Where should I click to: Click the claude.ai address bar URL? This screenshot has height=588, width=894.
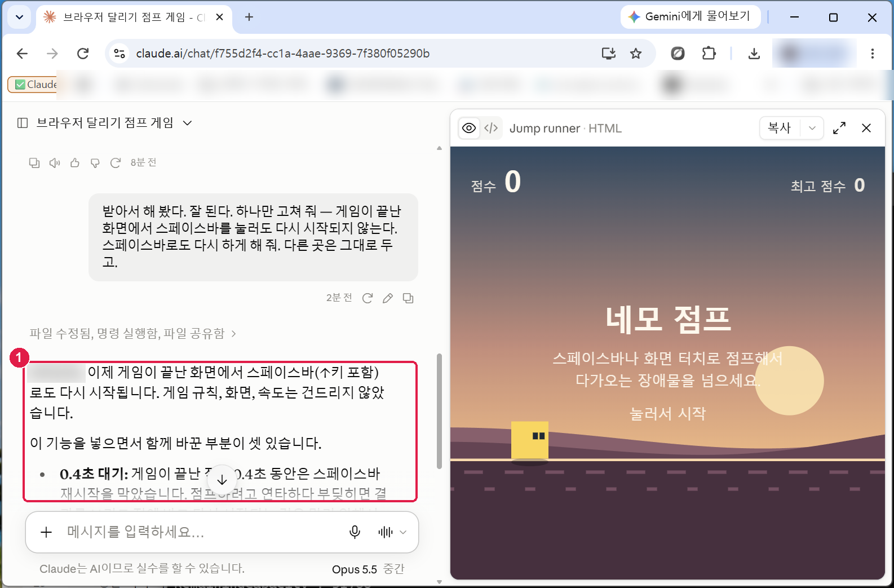[x=283, y=54]
